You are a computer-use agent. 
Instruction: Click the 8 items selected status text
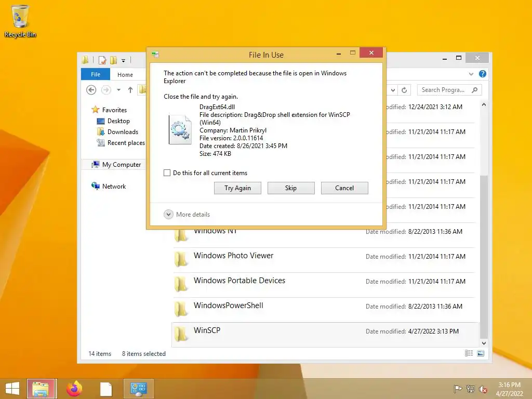pyautogui.click(x=144, y=354)
